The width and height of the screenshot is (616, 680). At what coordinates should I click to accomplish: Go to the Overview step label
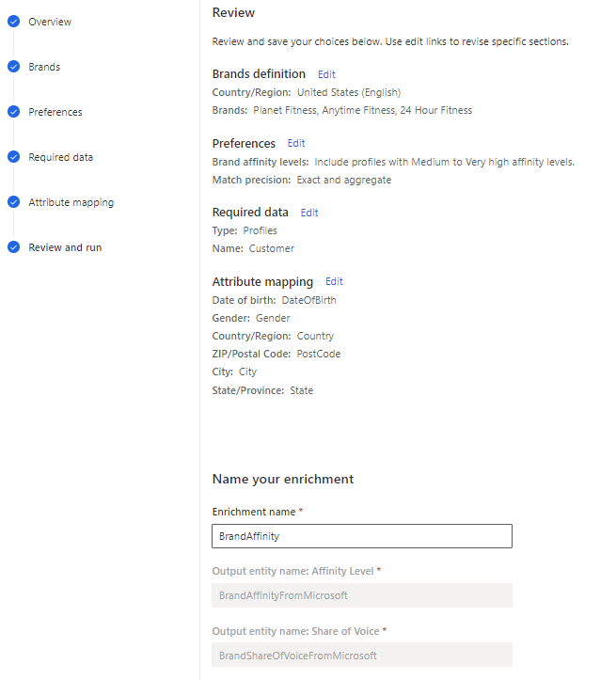[50, 22]
